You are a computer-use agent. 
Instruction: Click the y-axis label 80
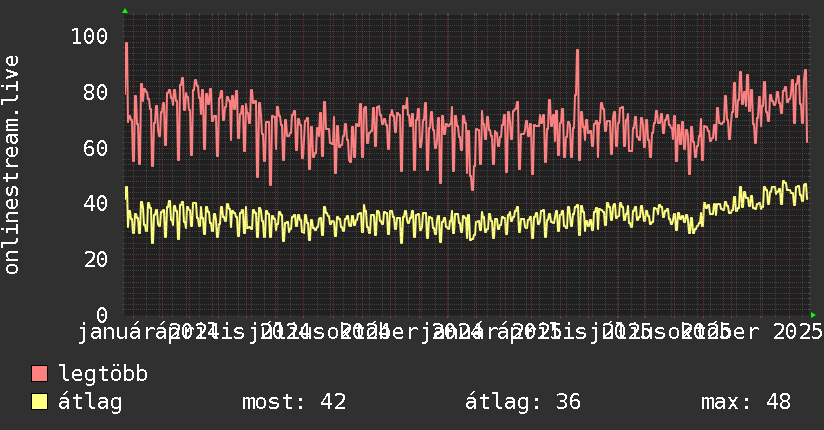pyautogui.click(x=96, y=93)
